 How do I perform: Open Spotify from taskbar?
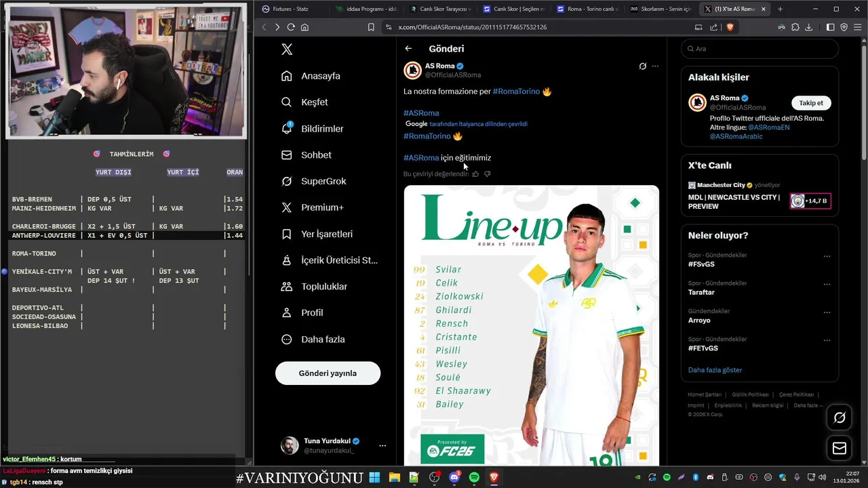coord(474,478)
